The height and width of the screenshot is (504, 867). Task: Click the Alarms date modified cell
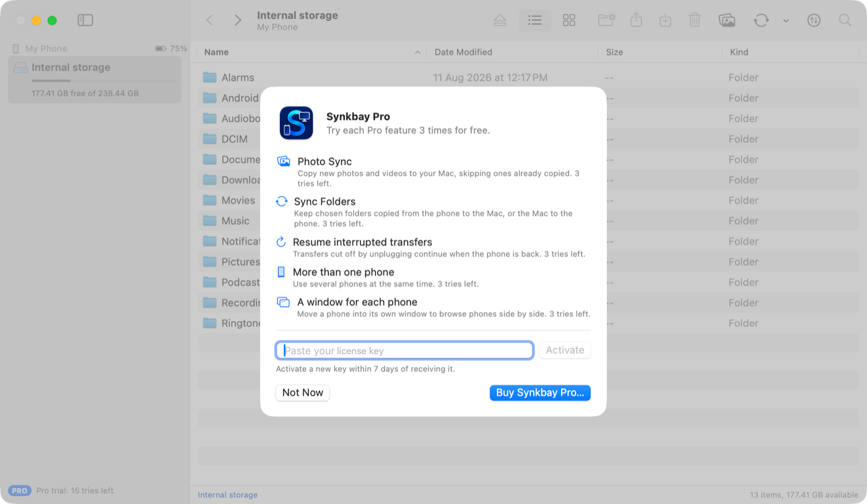point(490,77)
